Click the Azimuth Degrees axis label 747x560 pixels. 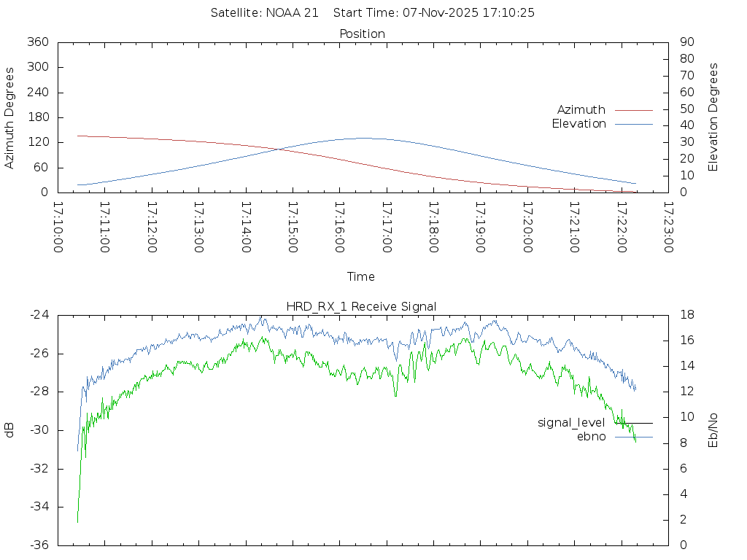tap(9, 117)
